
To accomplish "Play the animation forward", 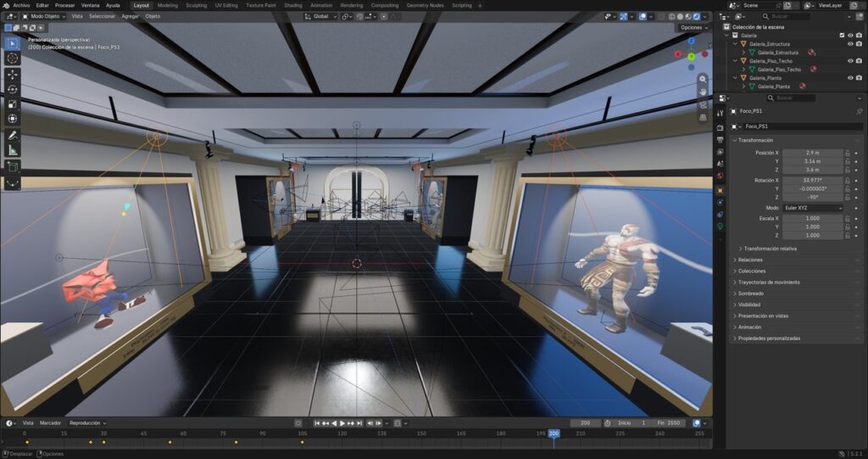I will pyautogui.click(x=342, y=423).
